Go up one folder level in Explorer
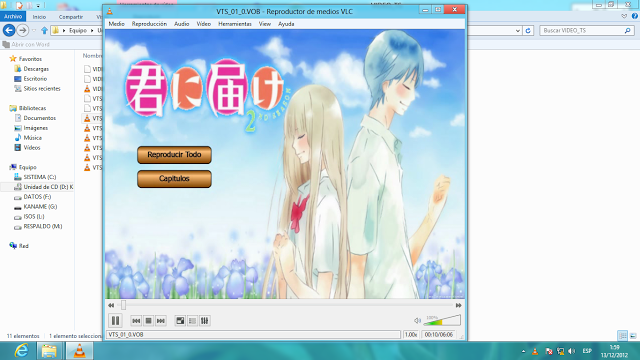 [x=44, y=30]
